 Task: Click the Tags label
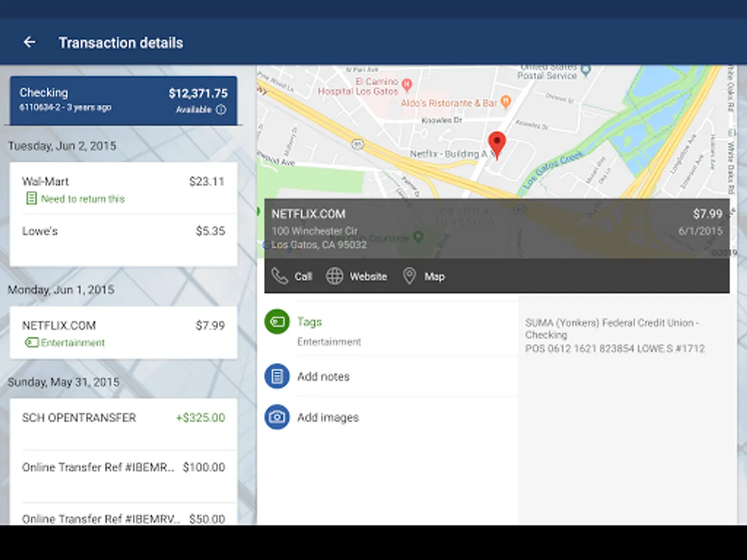coord(309,322)
